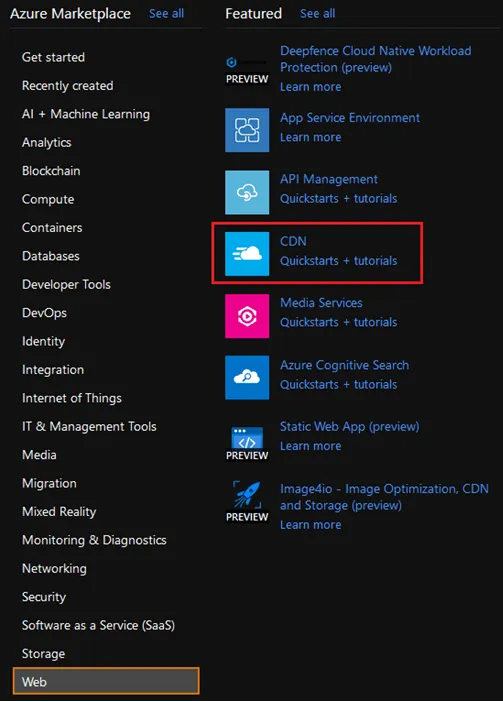Open the App Service Environment icon

click(x=247, y=130)
